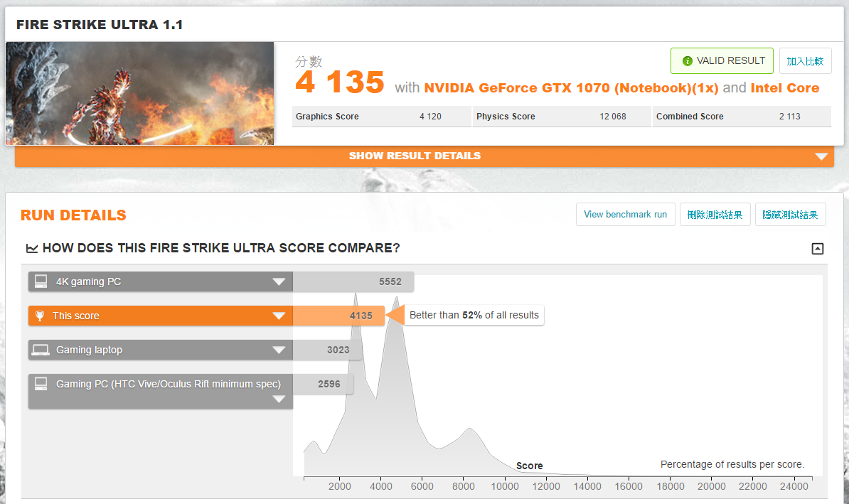Click the trophy icon beside This score
Viewport: 849px width, 504px height.
tap(40, 316)
